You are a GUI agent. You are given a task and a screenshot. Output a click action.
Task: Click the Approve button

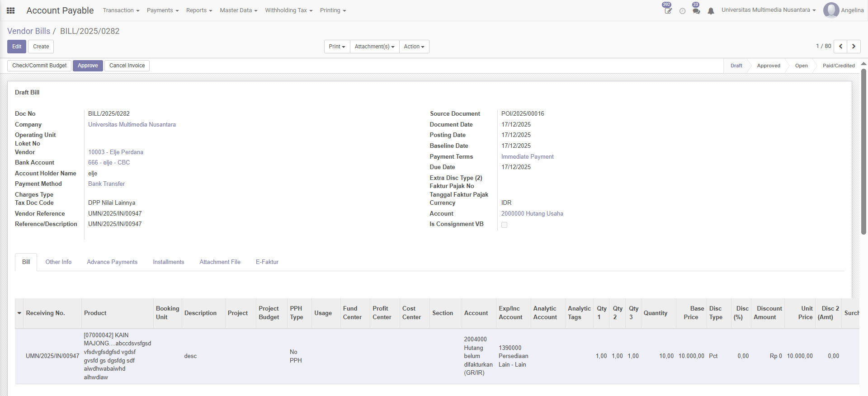pyautogui.click(x=88, y=66)
